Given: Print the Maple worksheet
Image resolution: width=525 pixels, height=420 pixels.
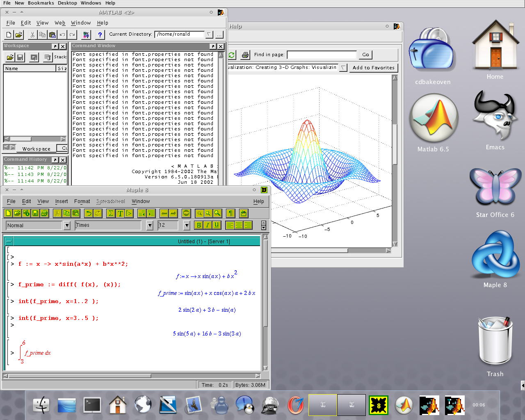Looking at the screenshot, I should pos(44,213).
